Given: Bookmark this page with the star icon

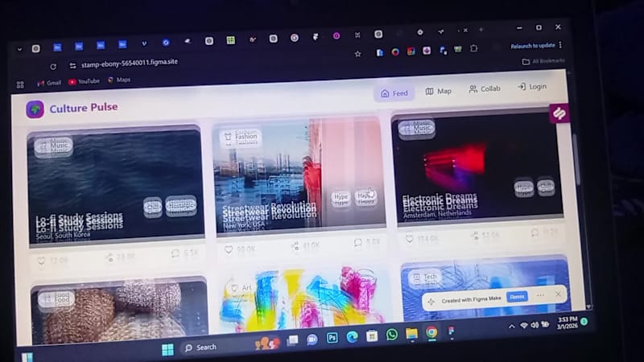Looking at the screenshot, I should pos(357,54).
